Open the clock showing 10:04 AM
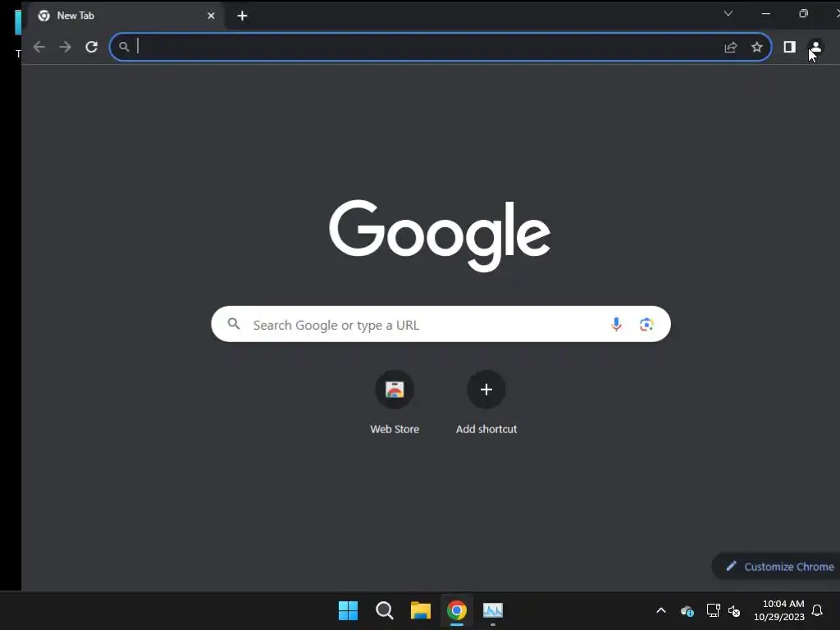This screenshot has height=630, width=840. tap(779, 610)
